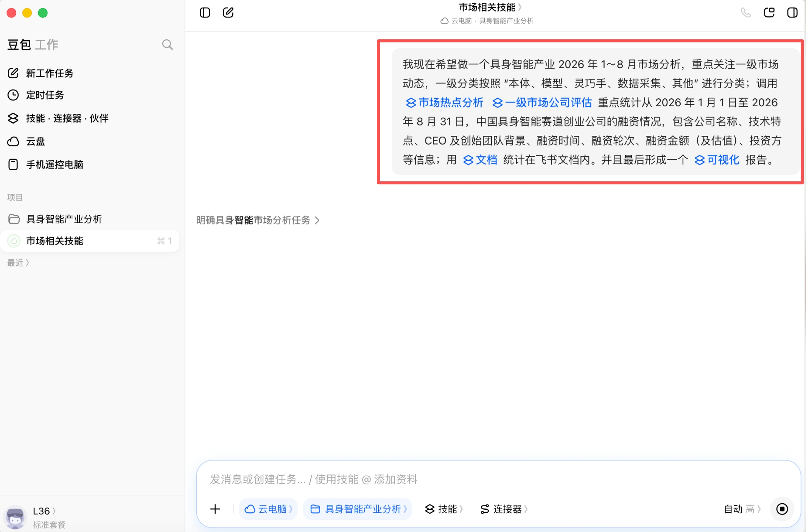Click the phone call icon
Viewport: 806px width, 532px height.
746,13
